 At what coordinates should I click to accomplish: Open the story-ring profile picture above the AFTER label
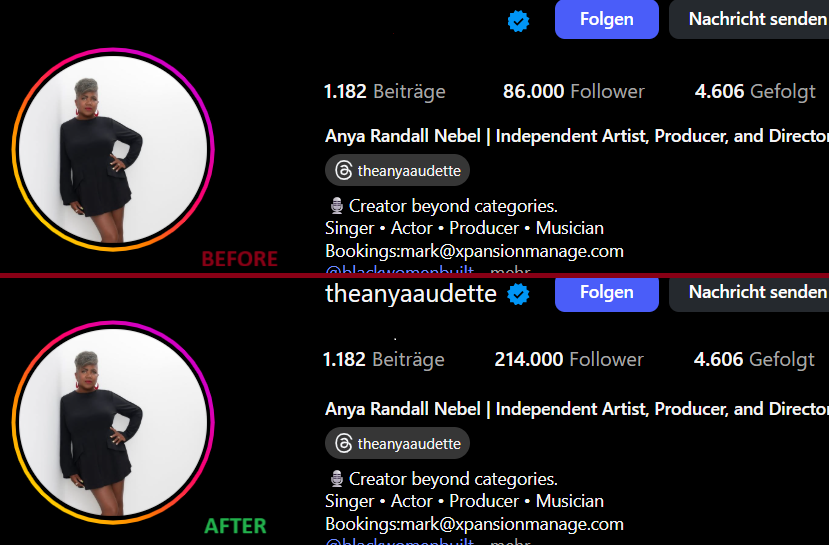[114, 422]
